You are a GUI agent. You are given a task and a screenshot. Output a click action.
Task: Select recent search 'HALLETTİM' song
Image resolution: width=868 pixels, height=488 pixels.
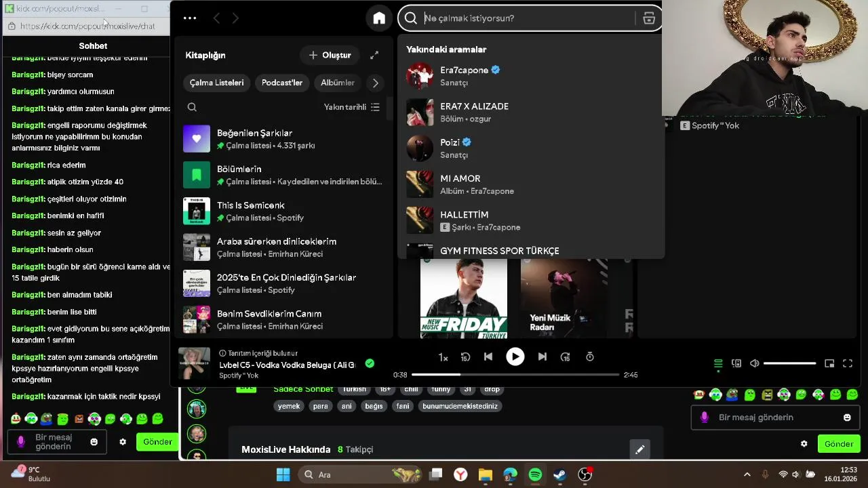click(x=531, y=220)
